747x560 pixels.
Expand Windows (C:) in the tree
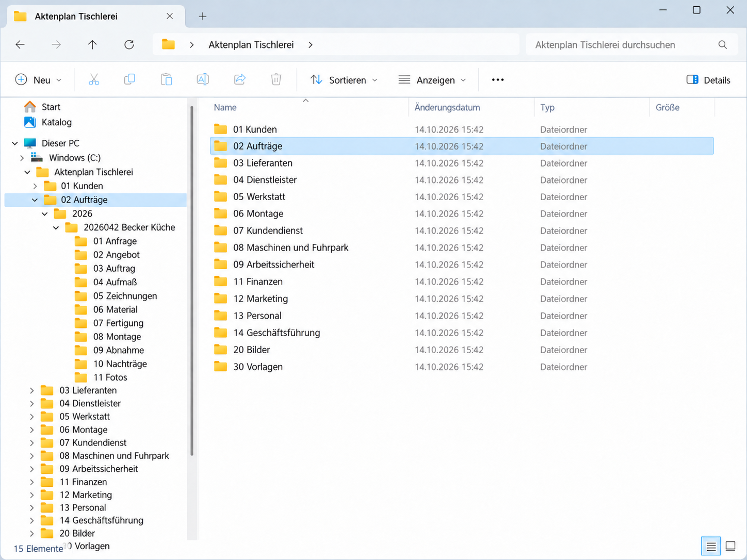click(22, 158)
